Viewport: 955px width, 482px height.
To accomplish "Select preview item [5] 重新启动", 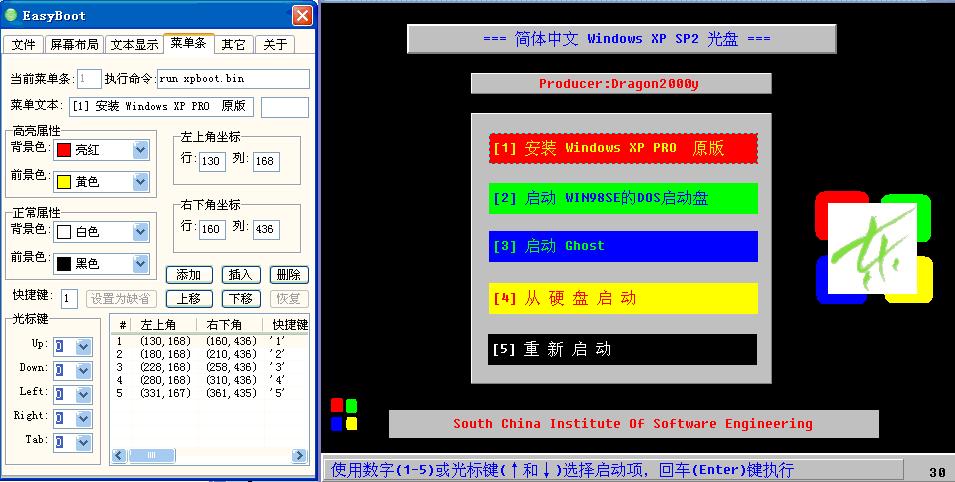I will [622, 349].
